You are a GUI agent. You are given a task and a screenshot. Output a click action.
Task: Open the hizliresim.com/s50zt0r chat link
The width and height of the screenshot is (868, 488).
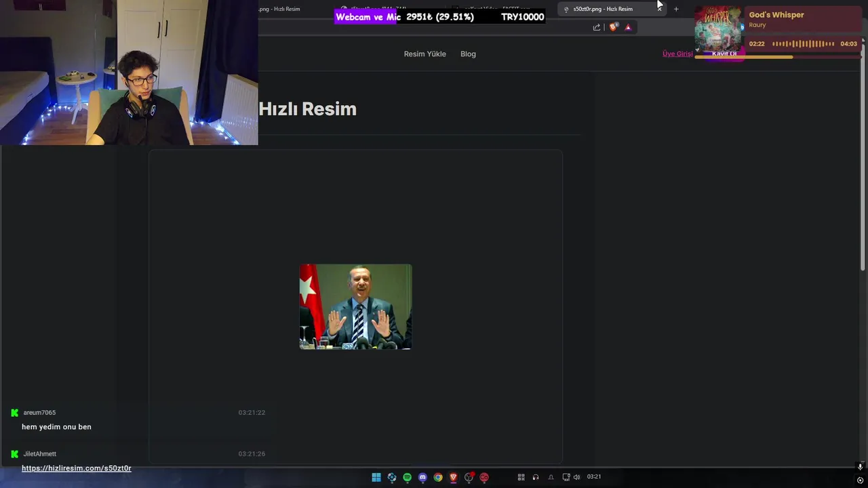tap(77, 468)
